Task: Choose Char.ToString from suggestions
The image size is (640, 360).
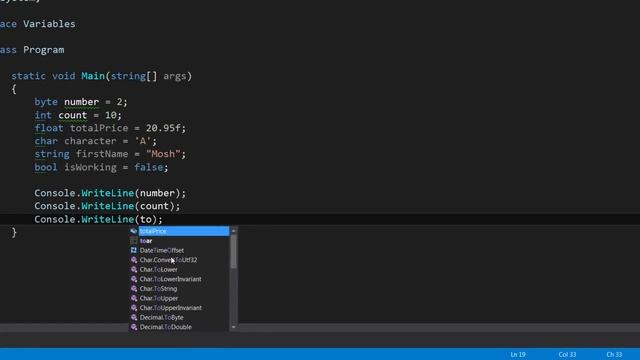Action: pos(158,289)
